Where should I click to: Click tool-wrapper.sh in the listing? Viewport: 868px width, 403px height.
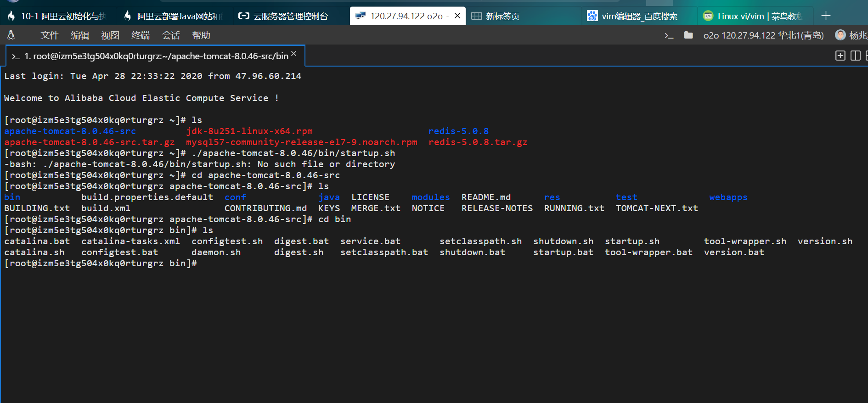(x=745, y=241)
